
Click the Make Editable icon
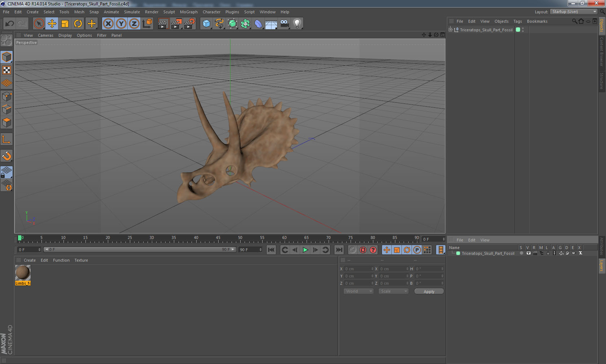point(6,40)
